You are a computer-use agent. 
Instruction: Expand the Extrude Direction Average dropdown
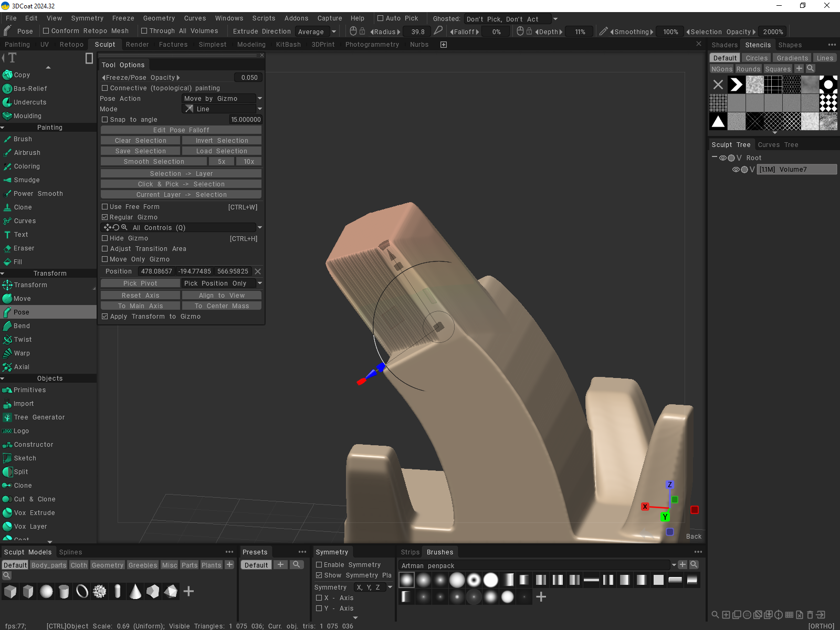(317, 32)
